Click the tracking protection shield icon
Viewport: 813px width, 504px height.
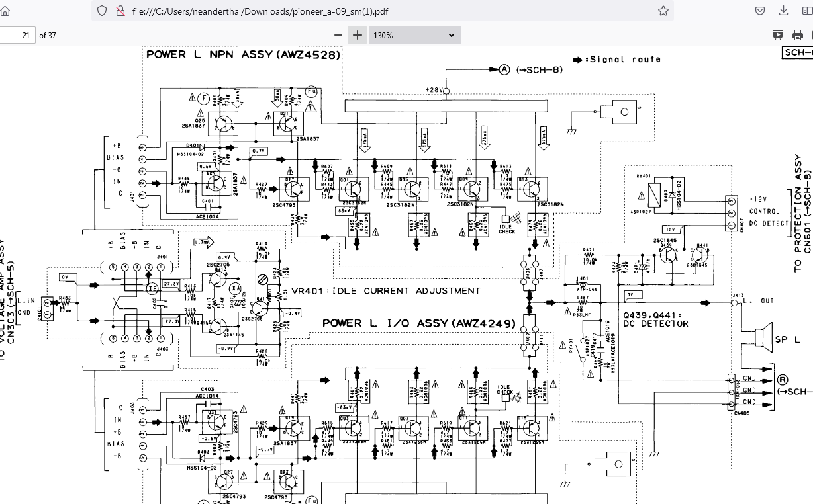(x=102, y=11)
